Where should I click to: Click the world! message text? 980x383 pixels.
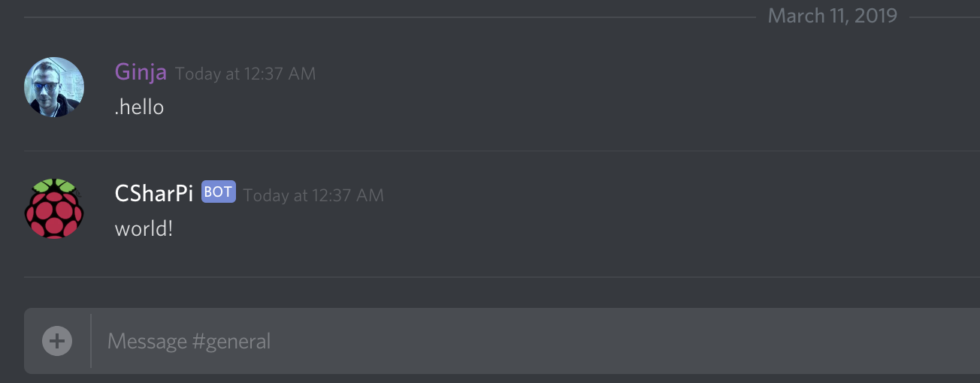[144, 228]
